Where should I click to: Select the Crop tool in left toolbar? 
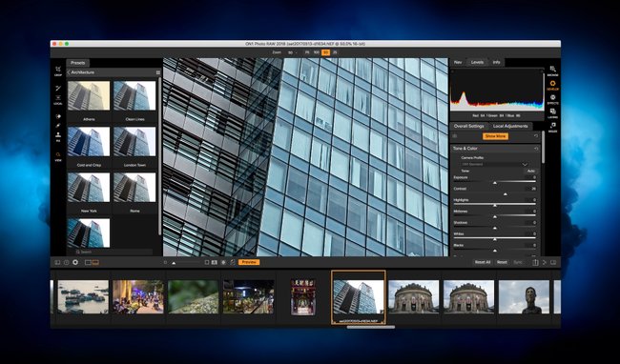pos(58,71)
